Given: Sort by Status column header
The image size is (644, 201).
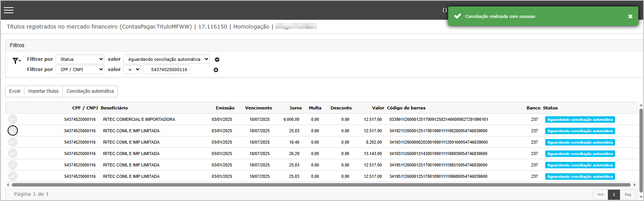Looking at the screenshot, I should coord(550,108).
